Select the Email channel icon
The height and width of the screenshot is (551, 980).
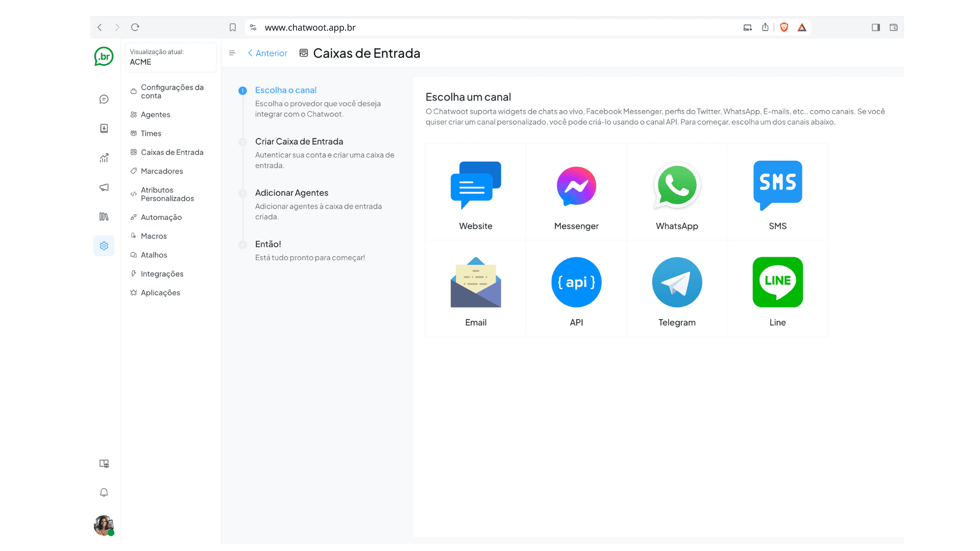point(475,282)
